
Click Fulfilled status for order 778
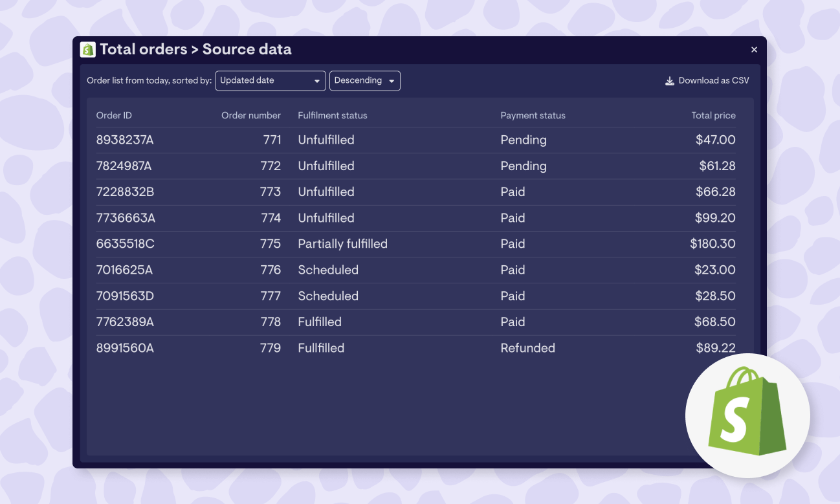click(320, 322)
